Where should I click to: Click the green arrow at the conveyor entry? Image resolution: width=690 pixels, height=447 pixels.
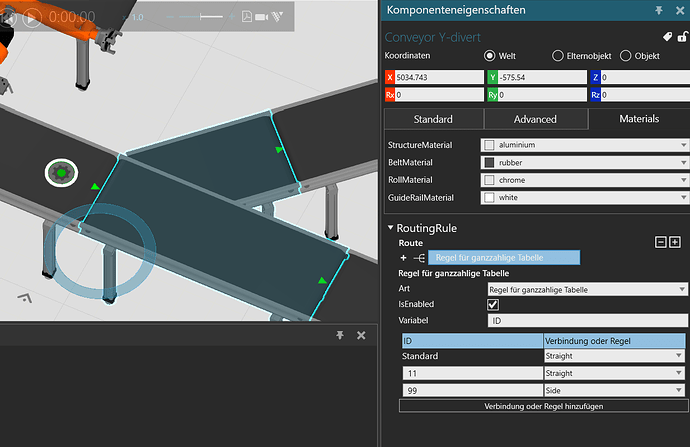point(95,187)
